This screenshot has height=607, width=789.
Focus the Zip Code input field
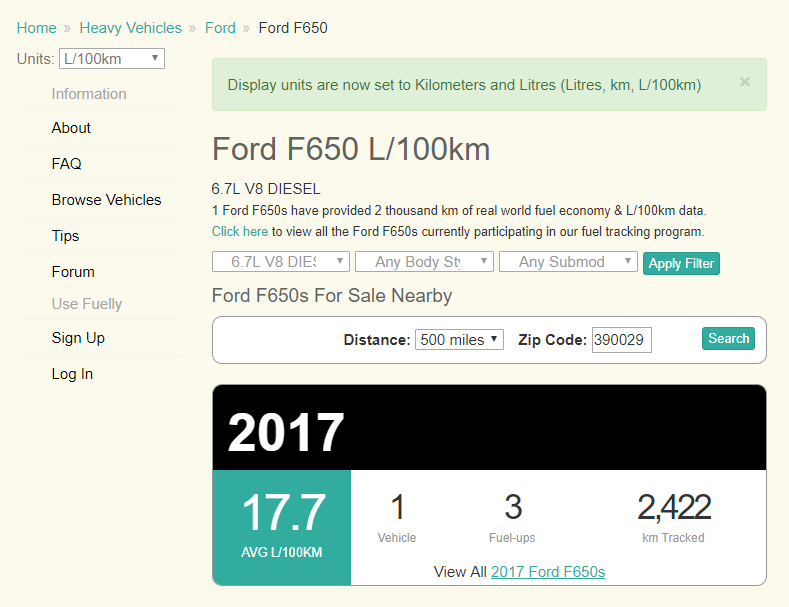(x=621, y=340)
